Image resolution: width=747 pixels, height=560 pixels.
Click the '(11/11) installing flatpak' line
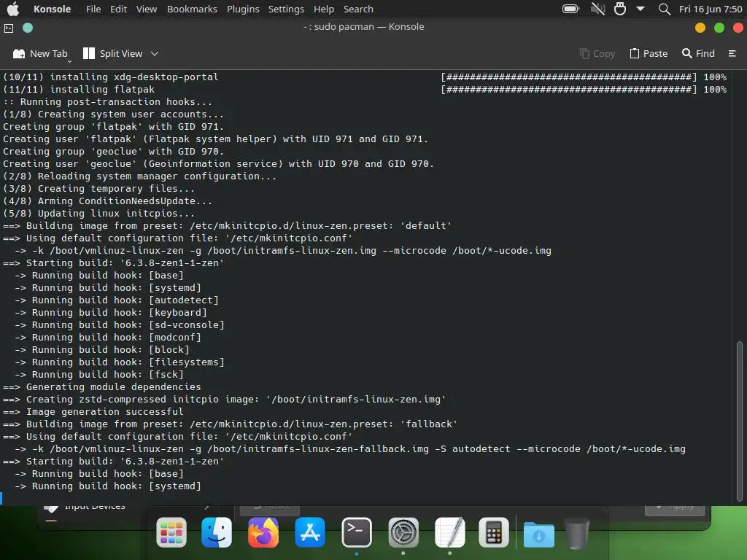tap(79, 89)
